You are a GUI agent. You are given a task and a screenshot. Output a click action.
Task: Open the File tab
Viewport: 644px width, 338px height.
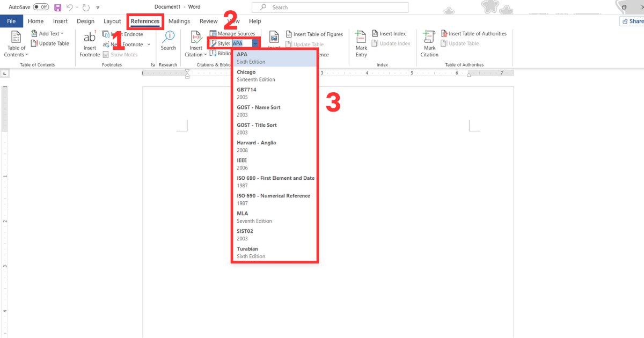pos(11,21)
